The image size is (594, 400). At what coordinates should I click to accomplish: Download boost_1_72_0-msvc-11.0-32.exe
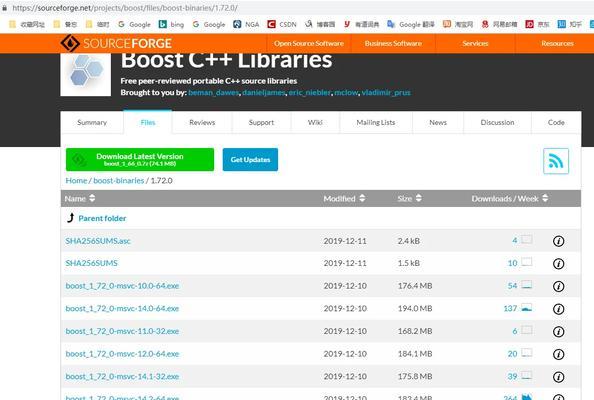122,331
